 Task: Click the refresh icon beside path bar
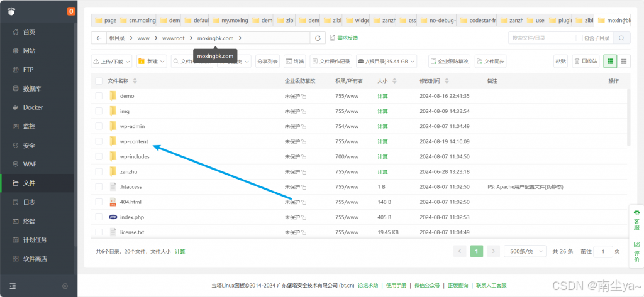pyautogui.click(x=318, y=38)
